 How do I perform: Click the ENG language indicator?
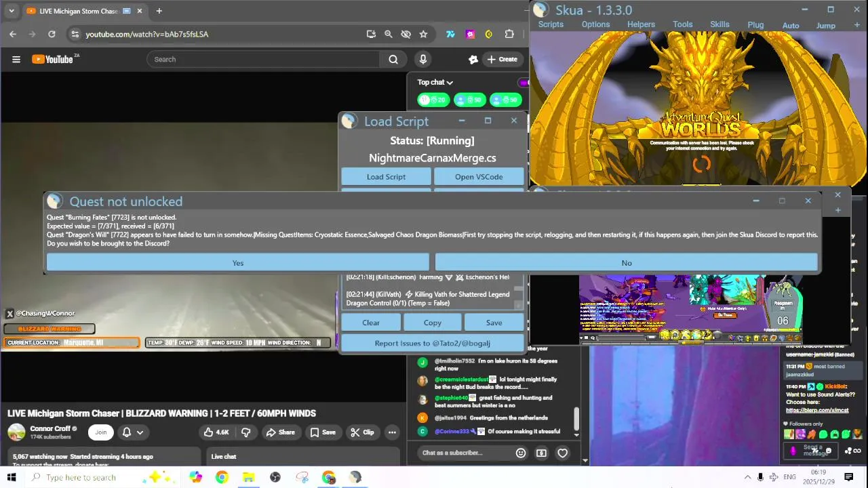tap(789, 477)
